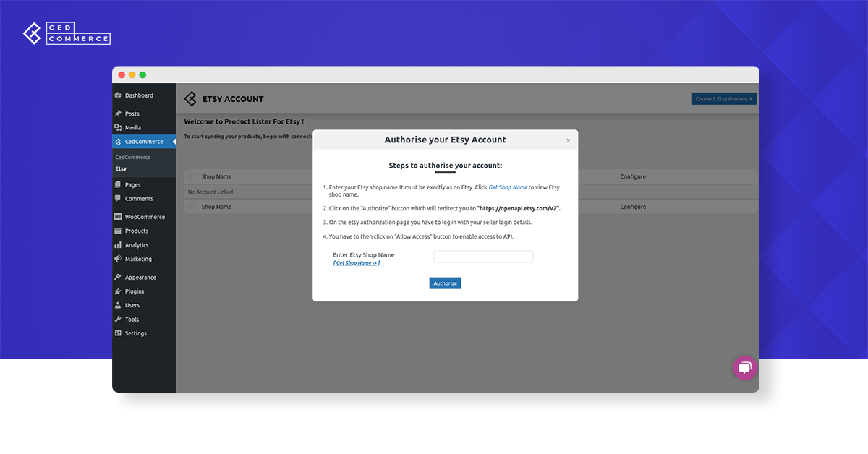Click the red window close dot

[122, 74]
